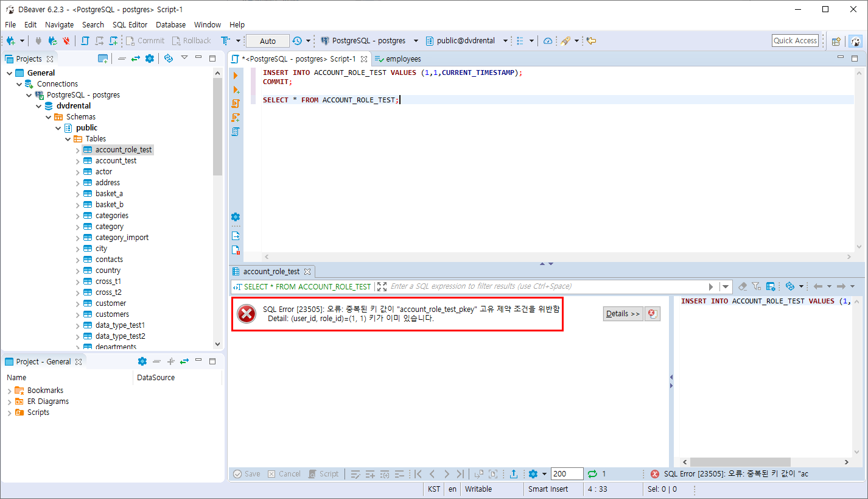This screenshot has width=868, height=499.
Task: Click the Commit toolbar button
Action: pyautogui.click(x=145, y=41)
